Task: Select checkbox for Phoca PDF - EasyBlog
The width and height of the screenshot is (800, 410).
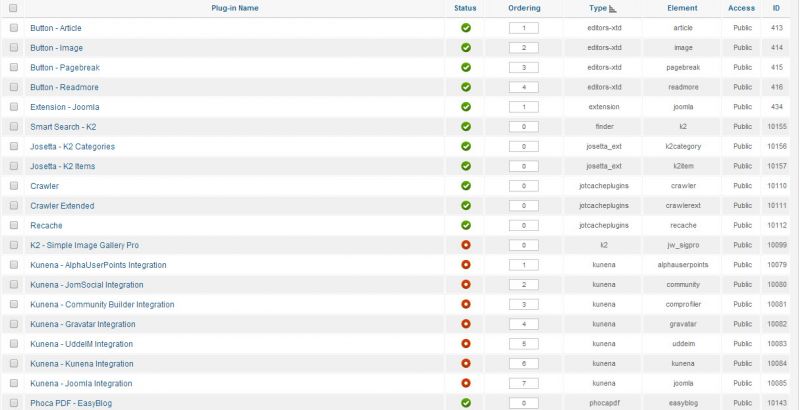Action: tap(14, 403)
